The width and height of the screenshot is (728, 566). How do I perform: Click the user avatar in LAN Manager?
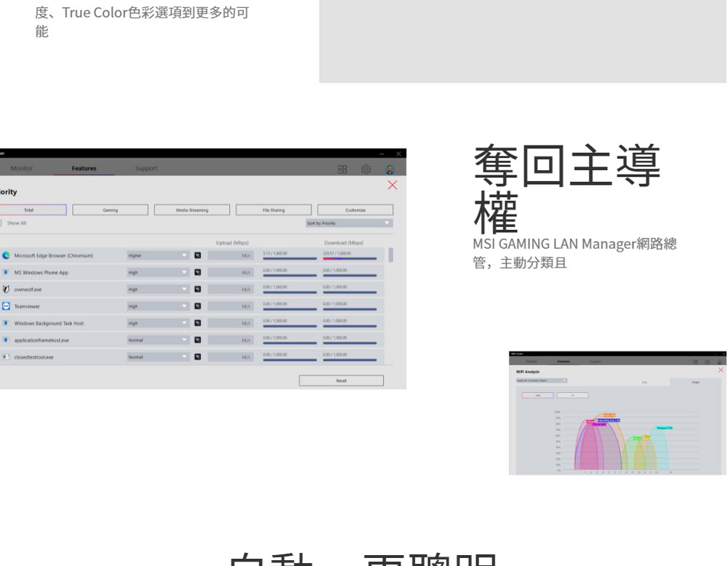click(x=390, y=170)
